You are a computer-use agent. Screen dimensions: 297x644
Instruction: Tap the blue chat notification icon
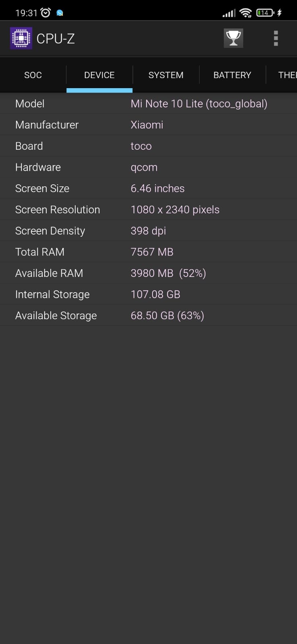tap(60, 13)
